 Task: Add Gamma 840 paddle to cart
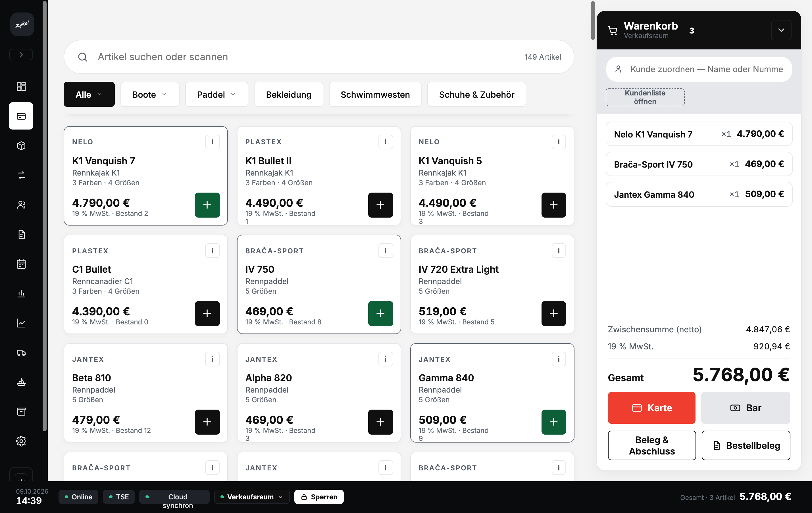click(554, 422)
